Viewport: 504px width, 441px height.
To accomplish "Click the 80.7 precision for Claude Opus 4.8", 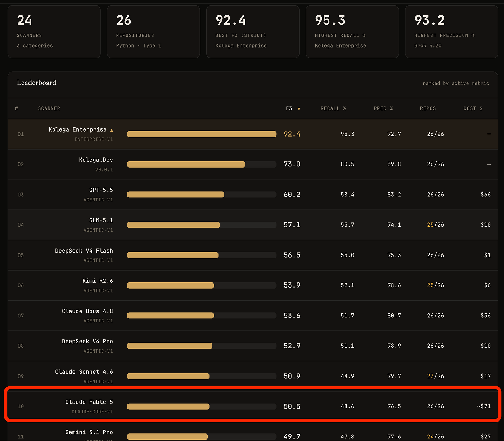I will point(394,316).
